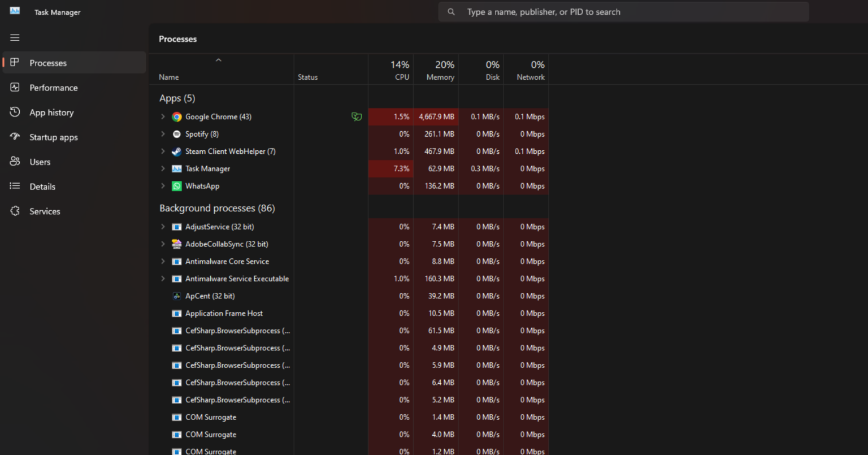
Task: Select the COM Surrogate row using 1.4 MB
Action: 349,417
